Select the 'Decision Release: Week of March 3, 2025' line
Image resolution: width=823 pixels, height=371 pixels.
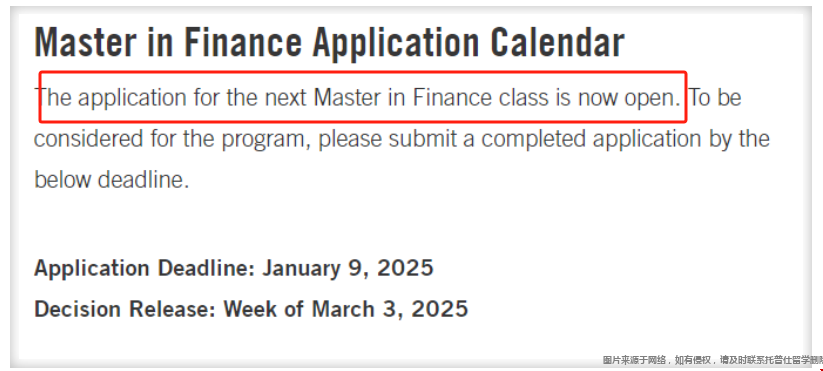251,309
